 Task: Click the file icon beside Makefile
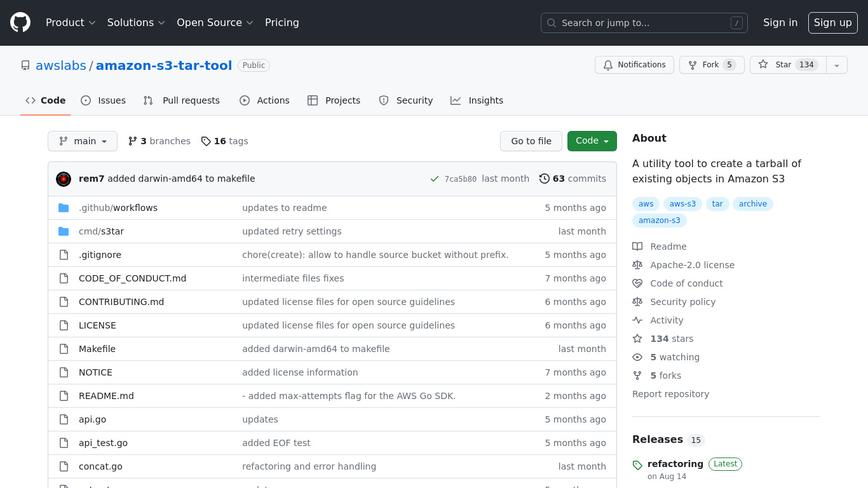click(64, 349)
